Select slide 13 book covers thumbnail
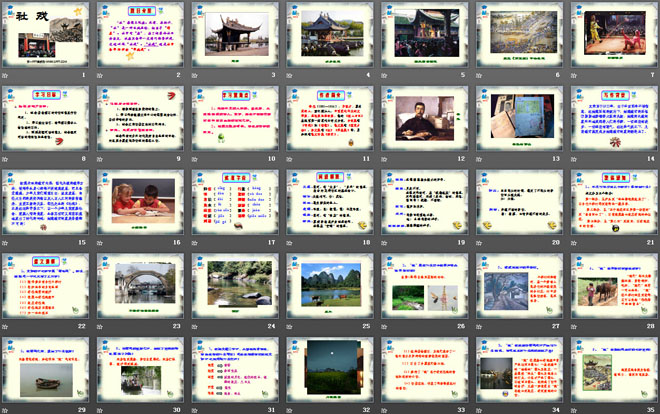Viewport: 660px width, 414px height. pyautogui.click(x=519, y=119)
